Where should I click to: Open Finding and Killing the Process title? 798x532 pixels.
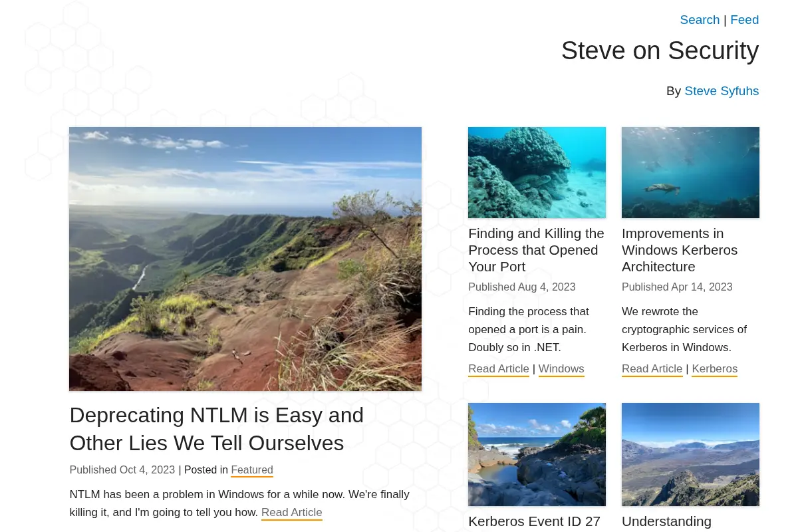tap(536, 250)
